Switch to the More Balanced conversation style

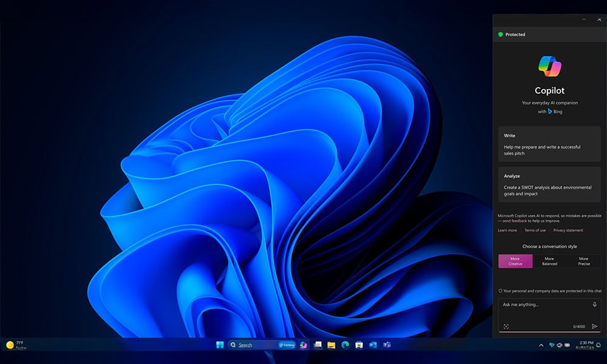point(550,262)
